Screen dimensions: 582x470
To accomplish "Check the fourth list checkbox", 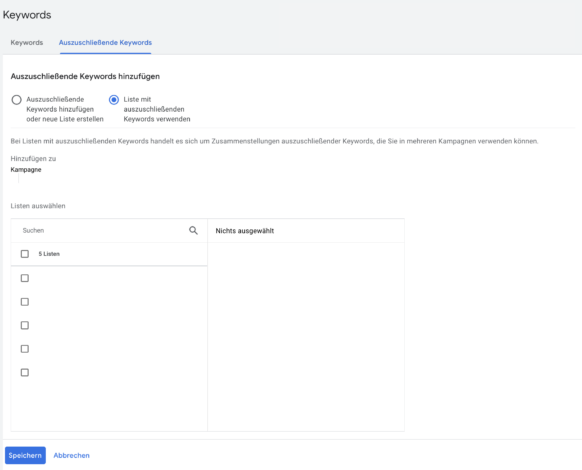I will tap(25, 349).
